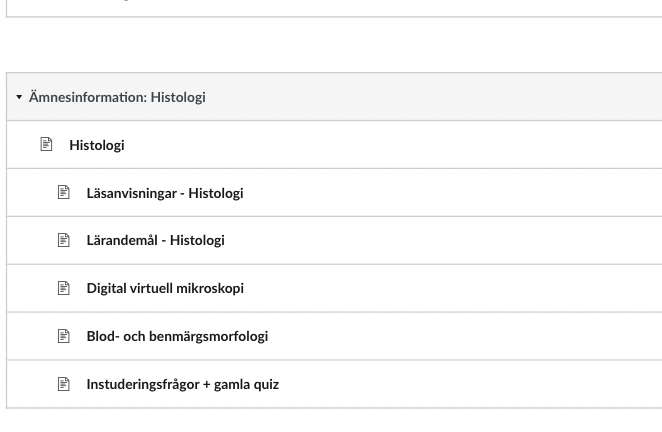Select the Lärandemål module item row

click(450, 240)
